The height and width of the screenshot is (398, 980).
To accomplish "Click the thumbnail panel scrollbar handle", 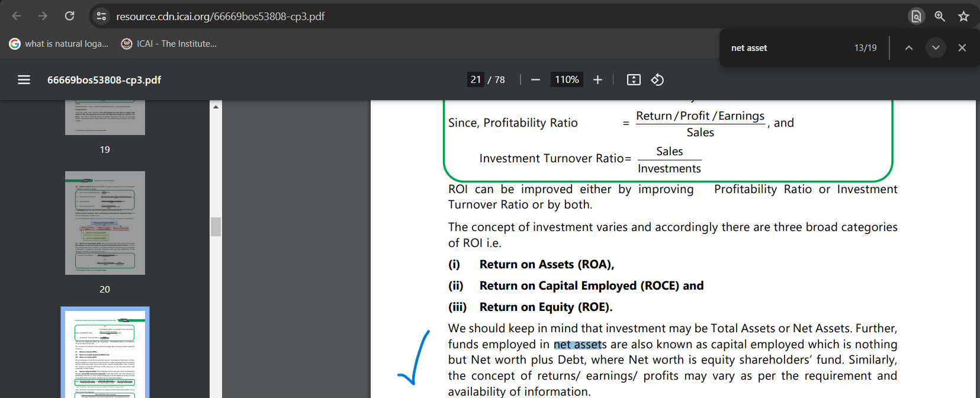I will click(216, 227).
